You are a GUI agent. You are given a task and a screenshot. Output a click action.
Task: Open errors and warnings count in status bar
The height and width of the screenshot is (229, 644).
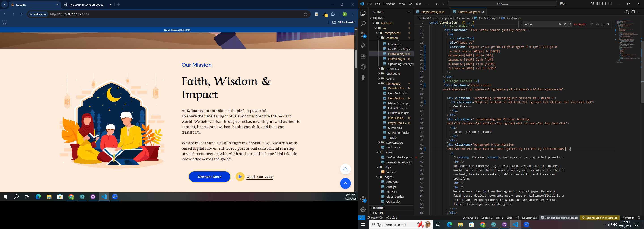[392, 218]
